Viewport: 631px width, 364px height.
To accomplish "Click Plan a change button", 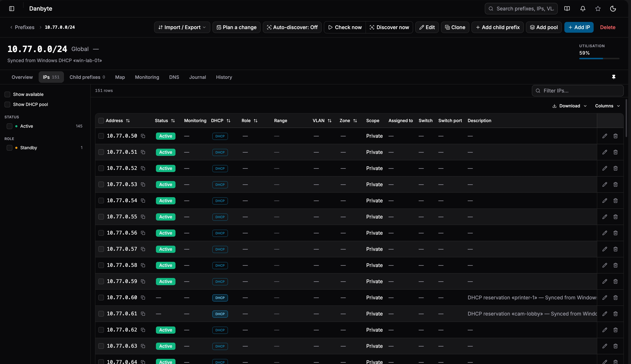I will (237, 27).
